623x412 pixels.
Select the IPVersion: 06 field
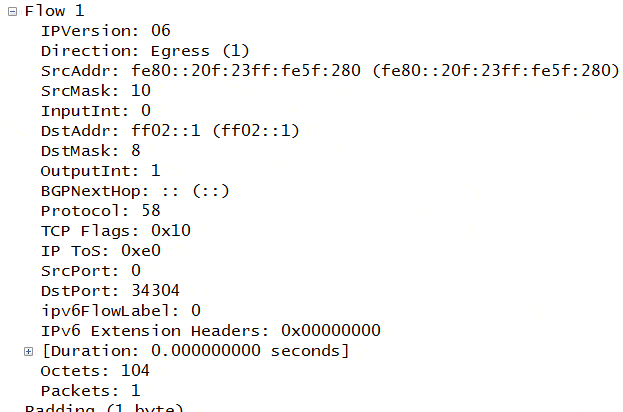click(x=106, y=31)
